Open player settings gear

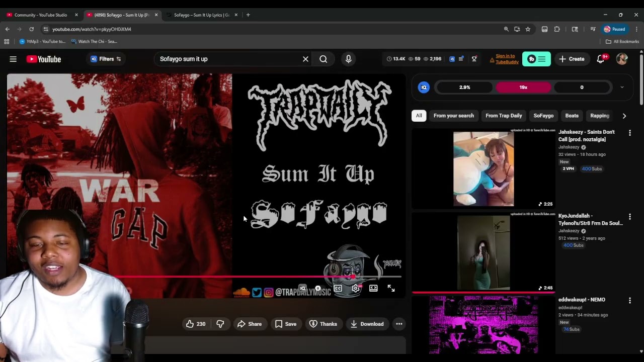(355, 288)
